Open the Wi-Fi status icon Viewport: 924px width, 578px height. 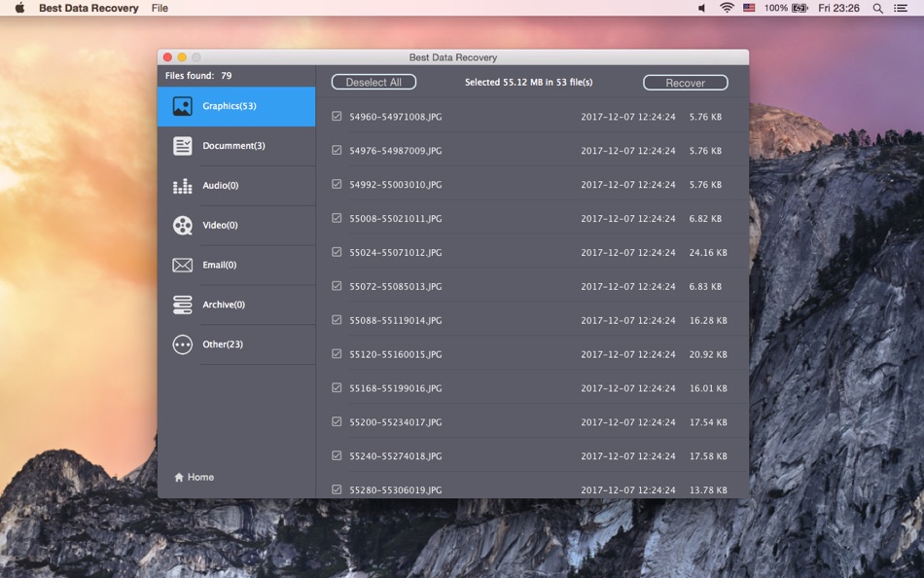click(727, 8)
